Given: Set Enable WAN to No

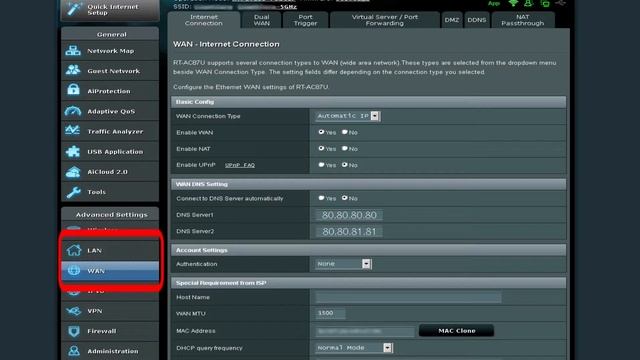Looking at the screenshot, I should click(345, 132).
